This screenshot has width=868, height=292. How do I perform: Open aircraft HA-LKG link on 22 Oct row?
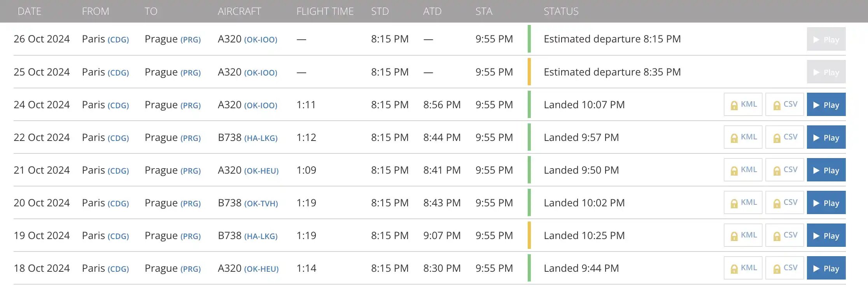[261, 138]
